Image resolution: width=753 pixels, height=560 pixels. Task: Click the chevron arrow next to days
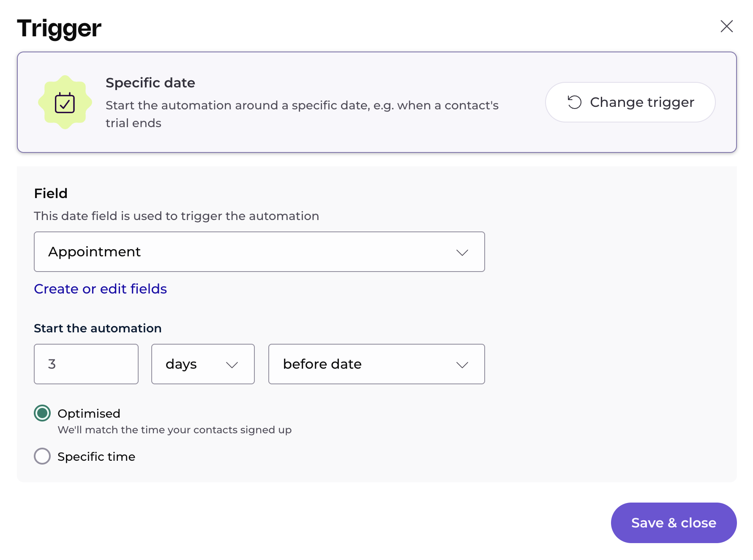pos(232,365)
